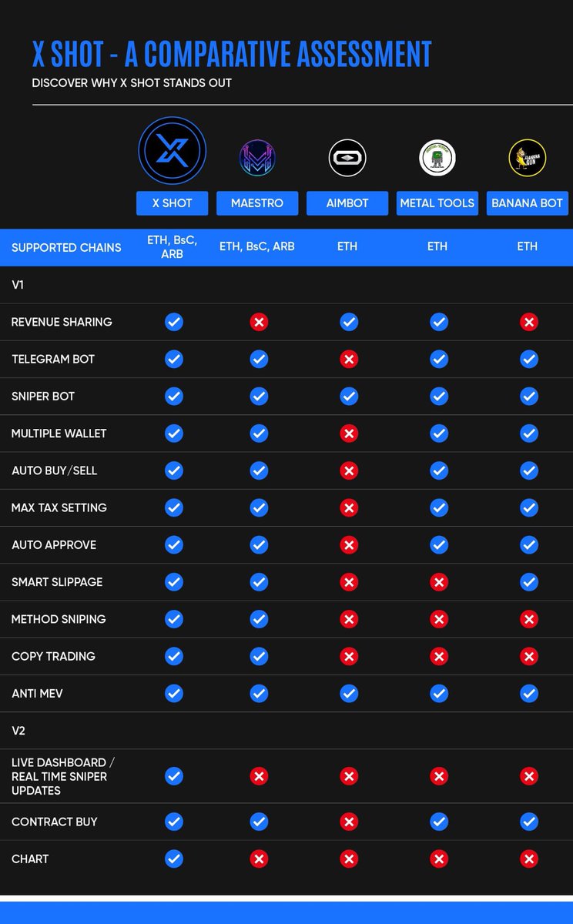Click Chart cross under Maestro
Viewport: 573px width, 924px height.
[259, 859]
